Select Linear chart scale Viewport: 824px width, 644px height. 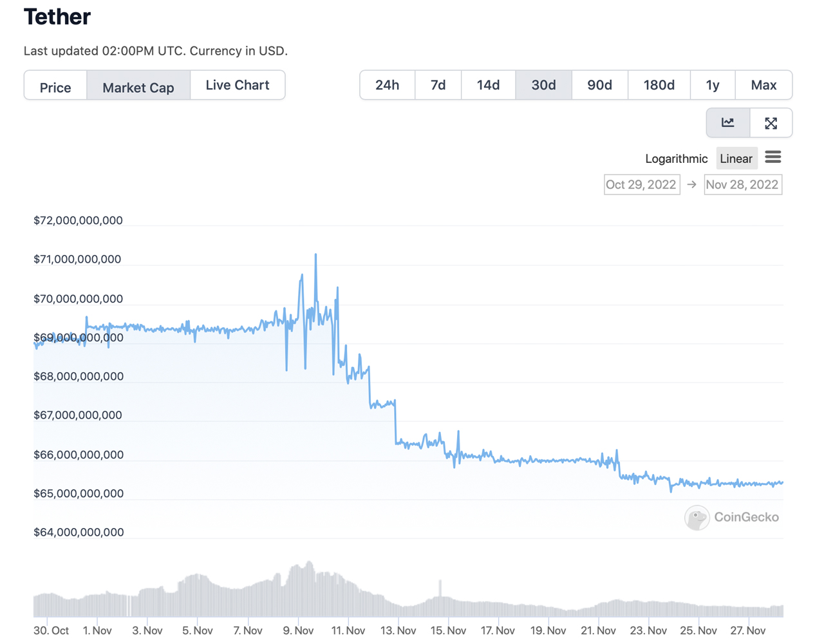(x=736, y=158)
